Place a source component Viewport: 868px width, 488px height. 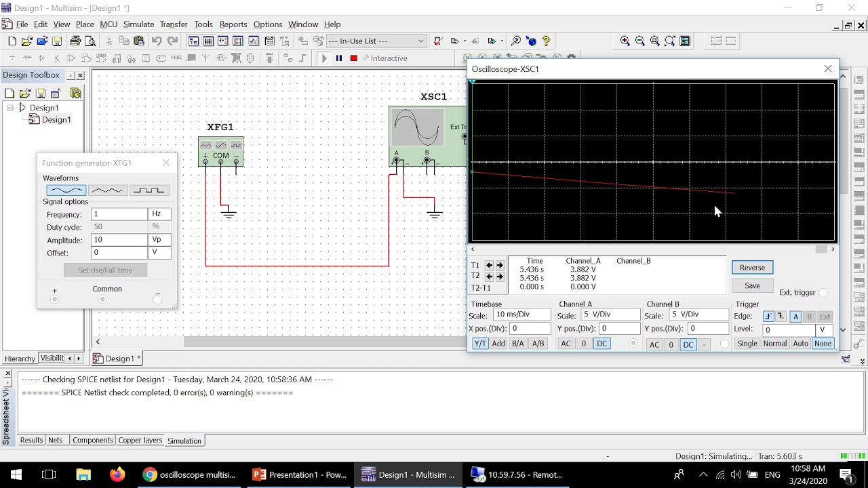point(12,58)
